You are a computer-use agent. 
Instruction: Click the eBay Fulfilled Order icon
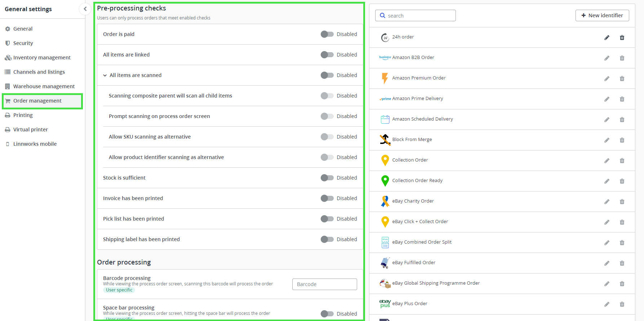[x=385, y=263]
